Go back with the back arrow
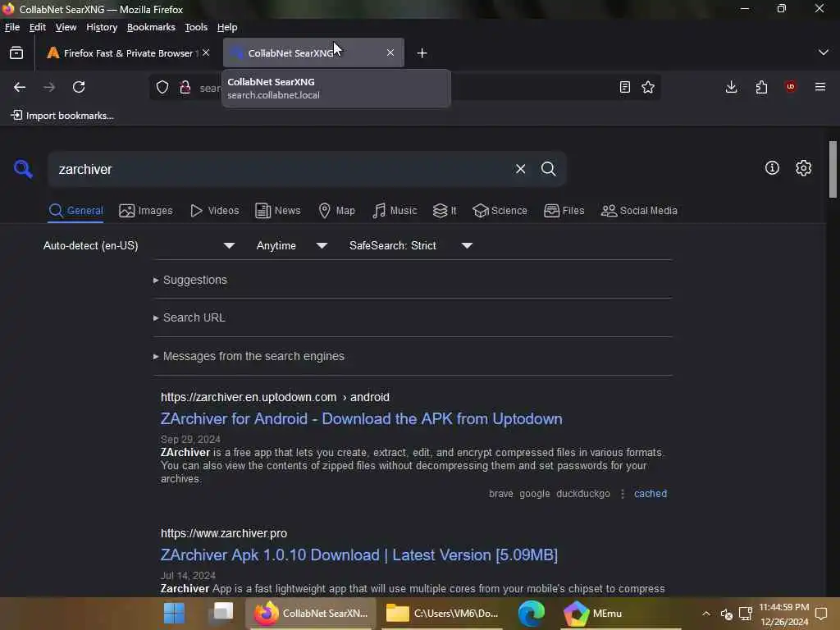840x630 pixels. [x=20, y=87]
